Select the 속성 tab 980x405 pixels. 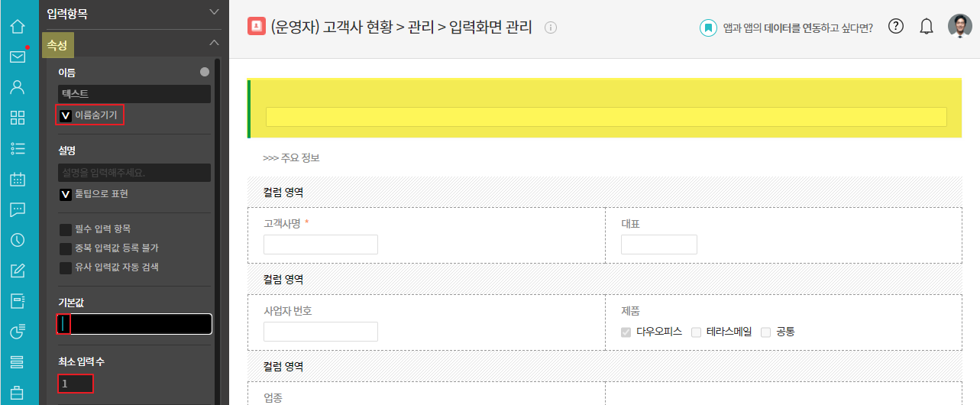pyautogui.click(x=57, y=45)
